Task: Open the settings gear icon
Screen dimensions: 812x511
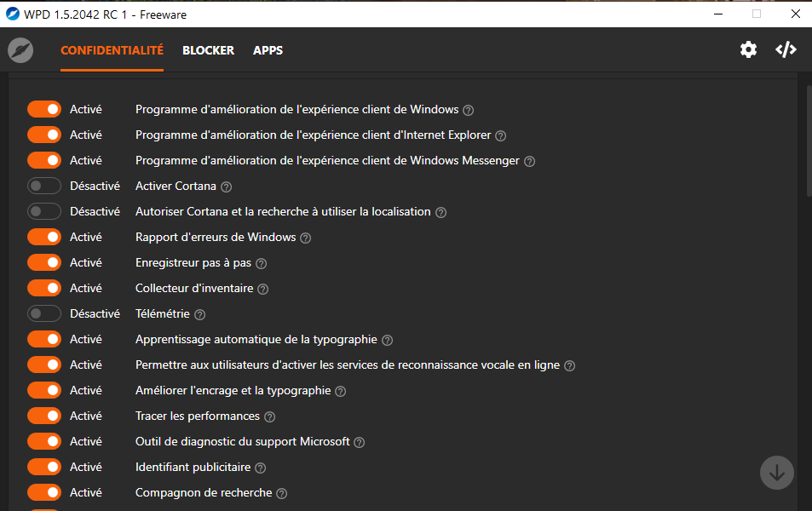Action: pyautogui.click(x=748, y=50)
